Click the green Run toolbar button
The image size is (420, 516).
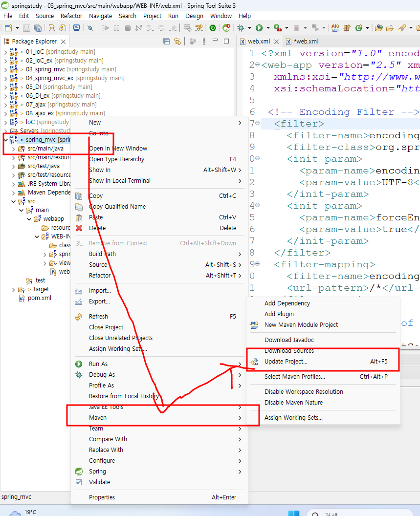259,28
